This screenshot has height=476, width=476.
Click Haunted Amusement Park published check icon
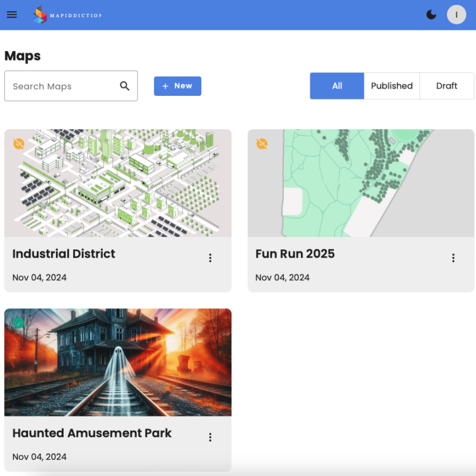coord(19,322)
